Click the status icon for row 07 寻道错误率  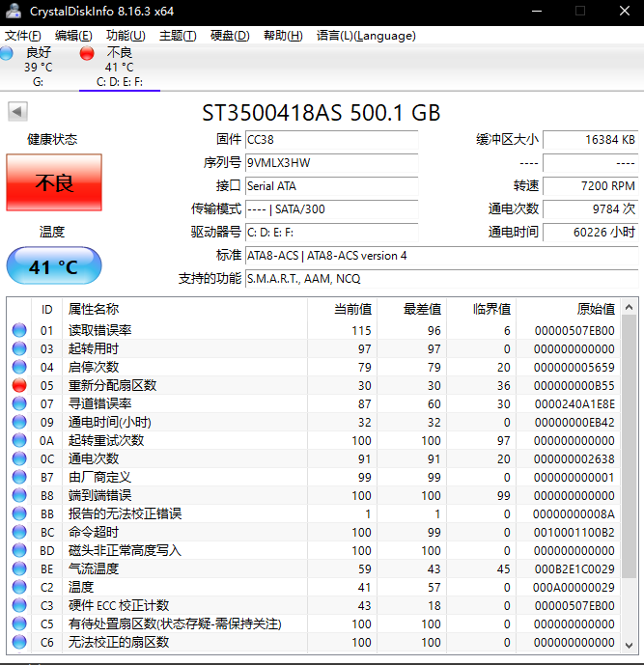(x=19, y=403)
